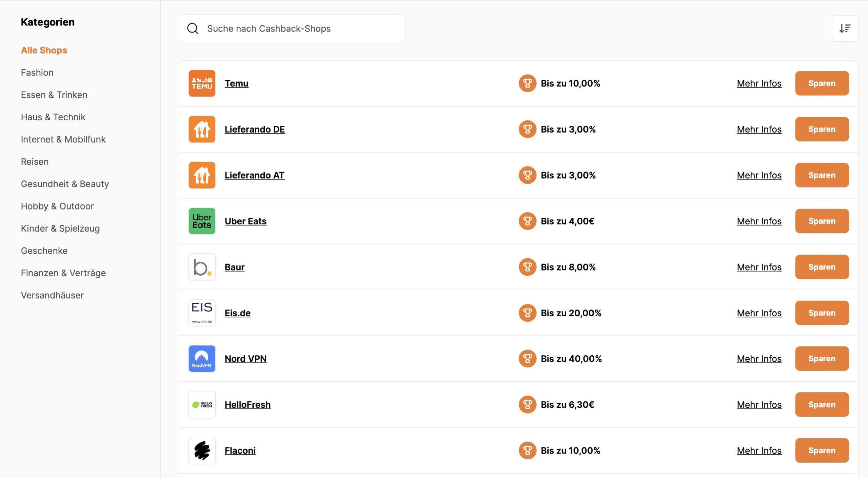This screenshot has height=478, width=868.
Task: Select Kinder & Spielzeug category
Action: pyautogui.click(x=60, y=228)
